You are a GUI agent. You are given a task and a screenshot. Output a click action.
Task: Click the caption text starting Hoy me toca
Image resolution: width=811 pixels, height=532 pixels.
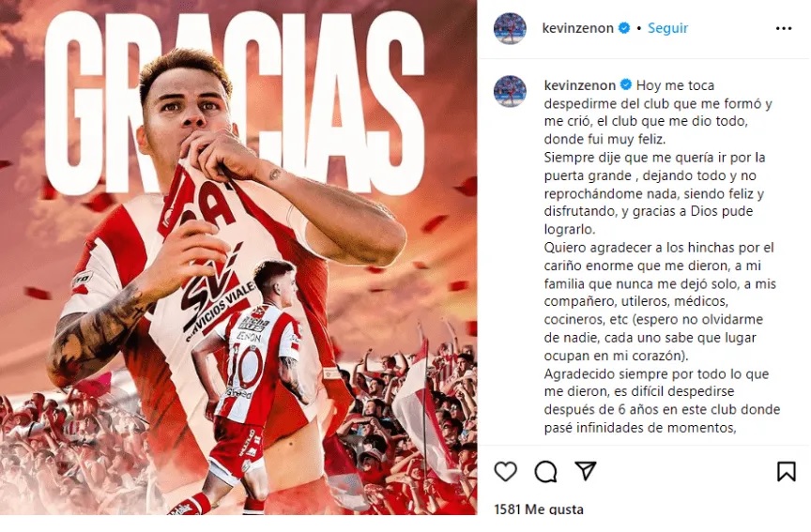click(x=658, y=113)
